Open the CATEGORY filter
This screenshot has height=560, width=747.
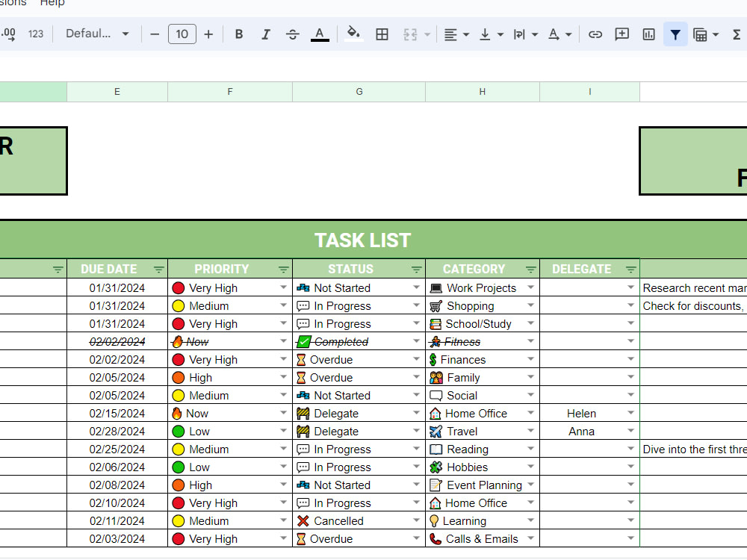[x=530, y=270]
